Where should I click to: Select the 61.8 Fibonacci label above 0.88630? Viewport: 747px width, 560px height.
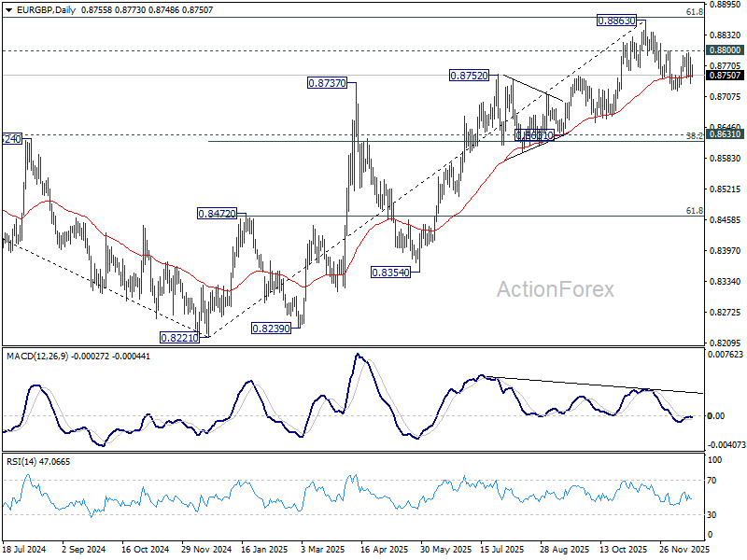coord(695,12)
